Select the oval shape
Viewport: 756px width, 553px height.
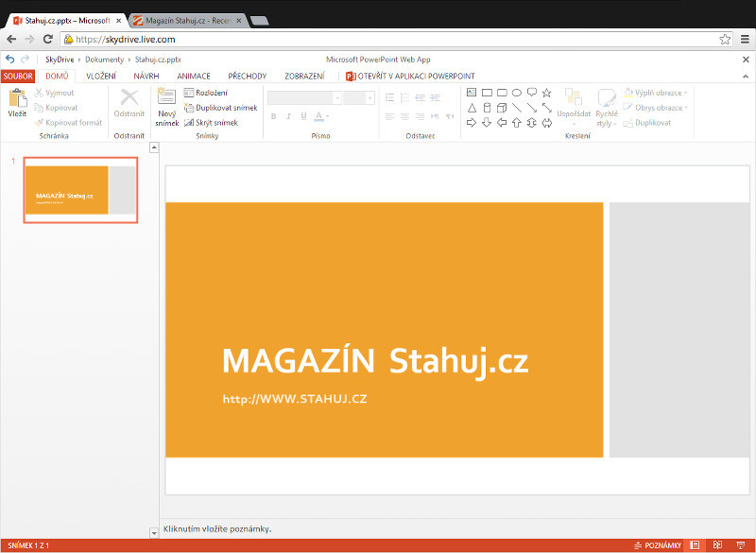[x=517, y=93]
